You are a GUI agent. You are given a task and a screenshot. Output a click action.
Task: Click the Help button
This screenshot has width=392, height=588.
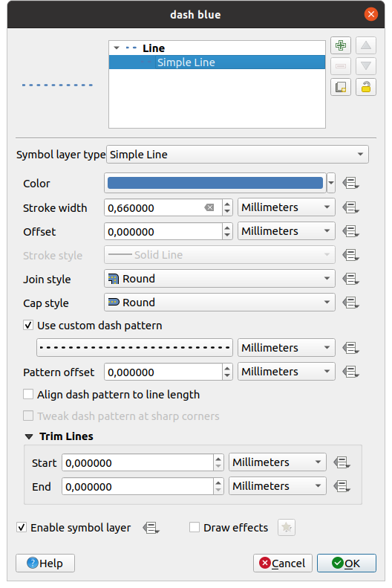coord(45,563)
